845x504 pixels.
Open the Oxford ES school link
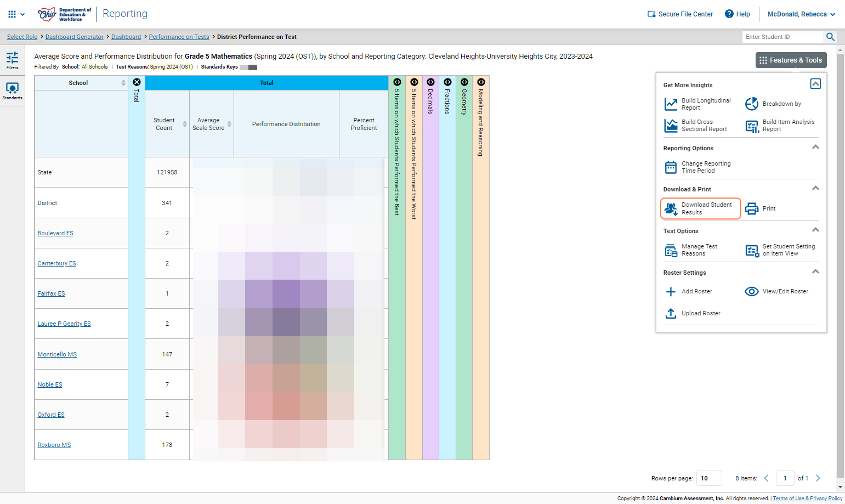(x=51, y=415)
